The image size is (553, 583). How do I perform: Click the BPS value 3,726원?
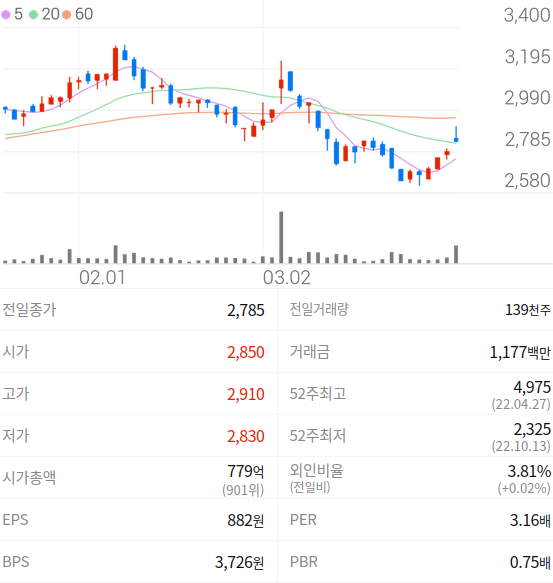click(x=239, y=562)
